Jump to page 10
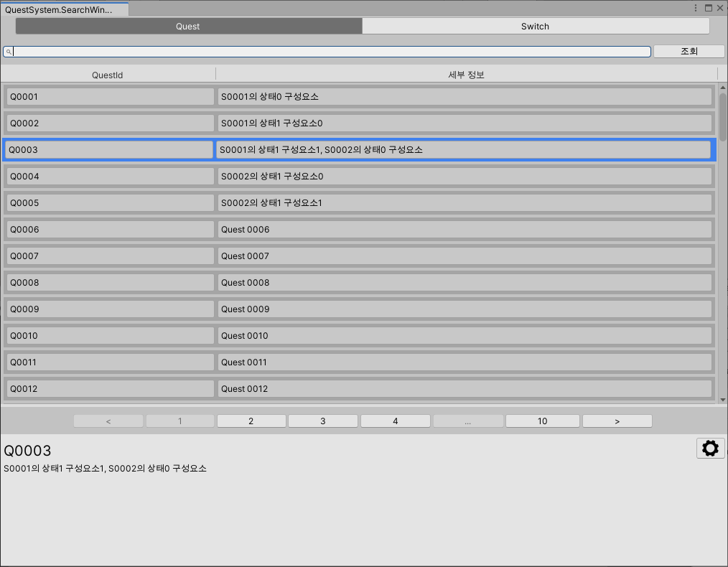The height and width of the screenshot is (567, 728). 542,421
